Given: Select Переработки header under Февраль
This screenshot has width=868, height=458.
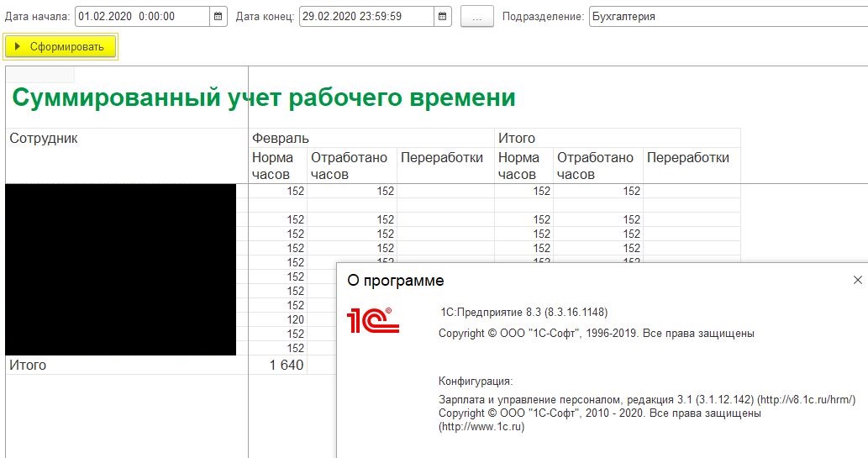Looking at the screenshot, I should coord(445,166).
